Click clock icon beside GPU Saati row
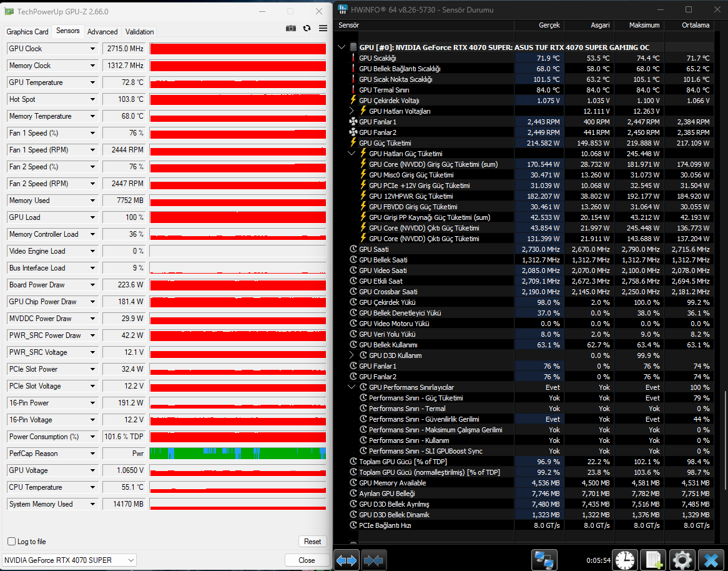 click(x=353, y=249)
